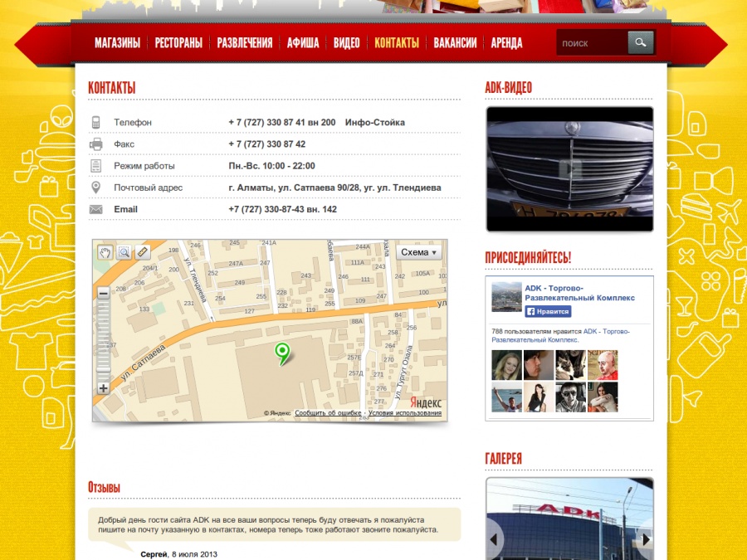Screen dimensions: 747x560
Task: Select the hand pan tool on map
Action: (x=105, y=252)
